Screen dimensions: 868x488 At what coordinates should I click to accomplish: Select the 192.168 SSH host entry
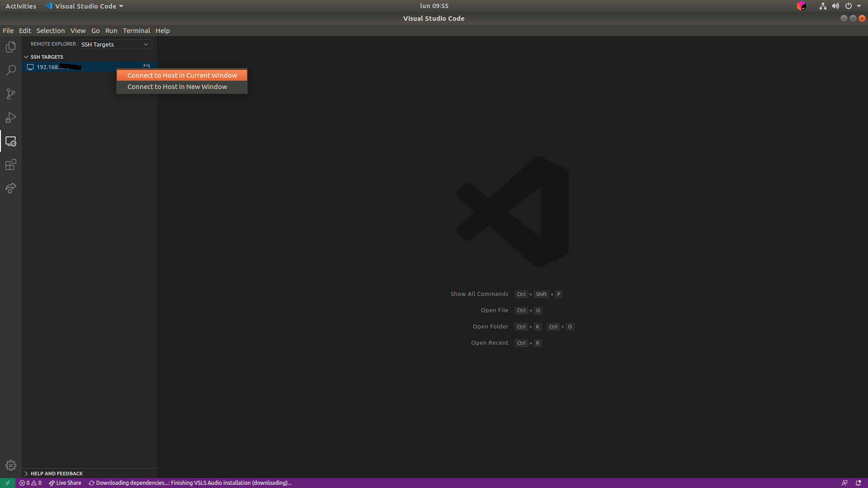point(90,67)
